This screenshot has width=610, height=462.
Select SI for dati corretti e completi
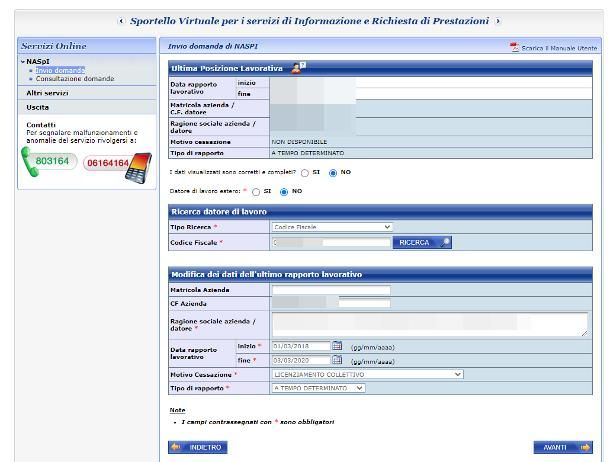(305, 173)
